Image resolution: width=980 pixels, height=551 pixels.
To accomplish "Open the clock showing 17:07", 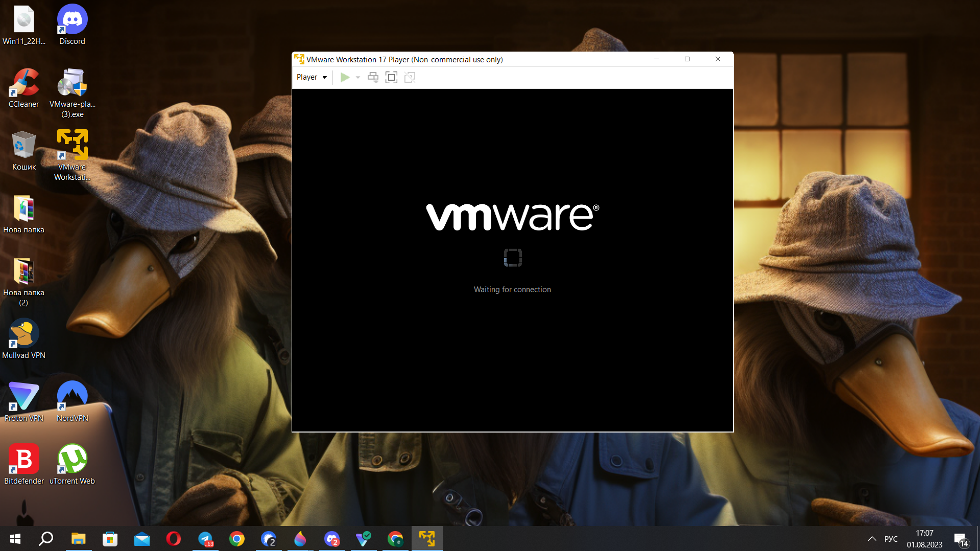I will pyautogui.click(x=924, y=539).
